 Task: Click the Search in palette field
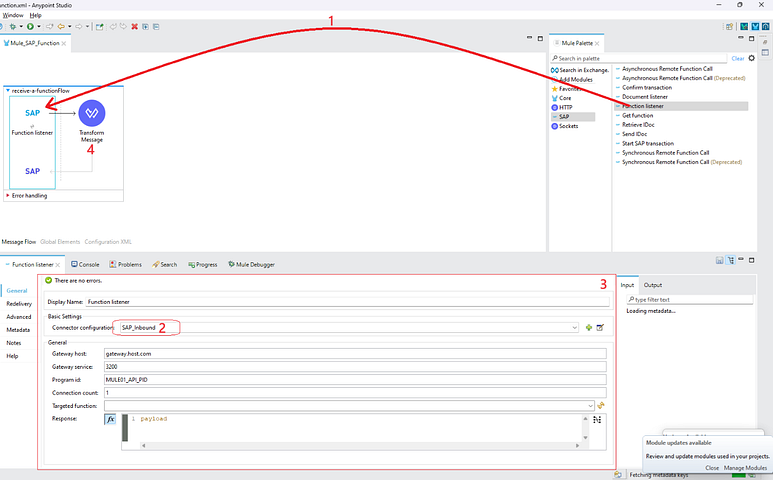pos(639,58)
